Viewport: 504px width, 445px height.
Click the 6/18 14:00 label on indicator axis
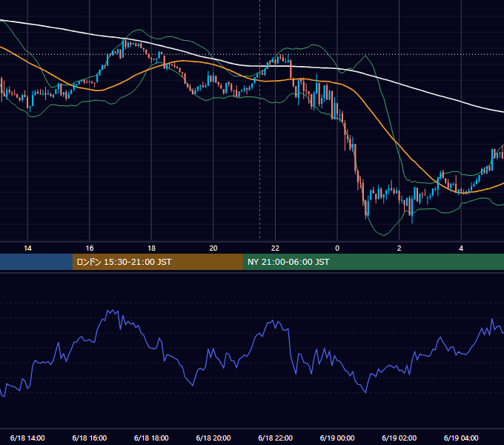point(27,438)
